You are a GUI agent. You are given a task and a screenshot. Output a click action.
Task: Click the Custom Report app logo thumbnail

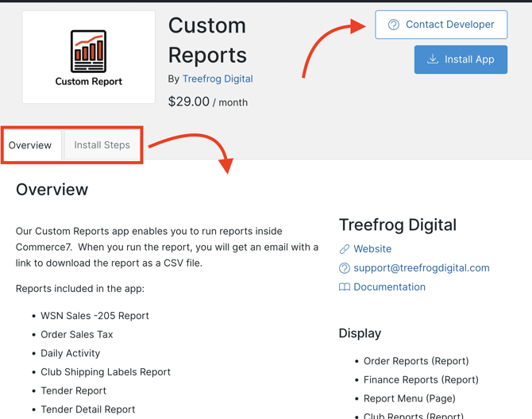[x=89, y=57]
